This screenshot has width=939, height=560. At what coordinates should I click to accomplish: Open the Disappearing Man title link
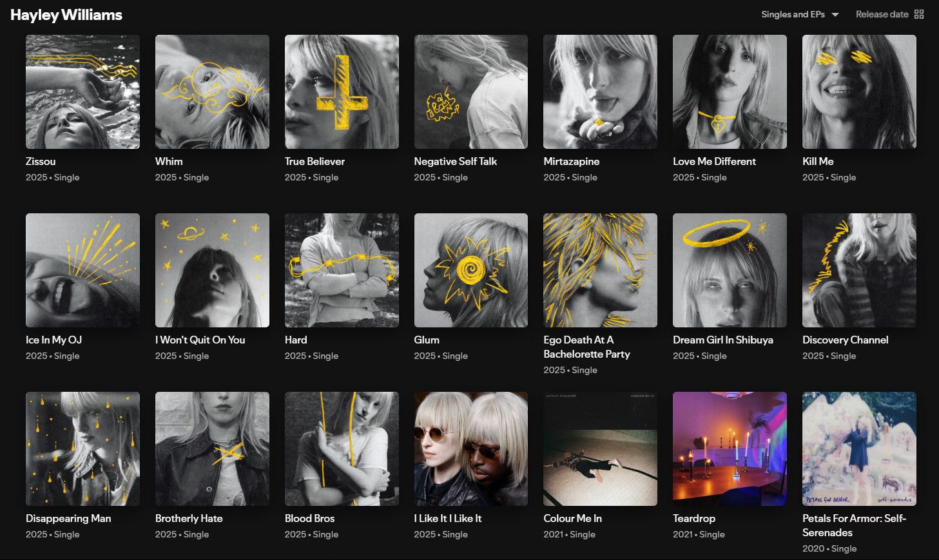click(68, 518)
